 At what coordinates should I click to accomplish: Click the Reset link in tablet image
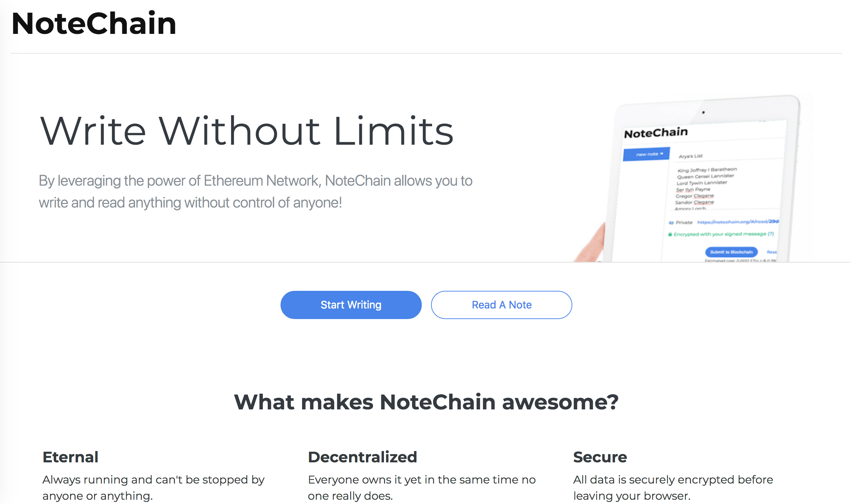click(772, 252)
